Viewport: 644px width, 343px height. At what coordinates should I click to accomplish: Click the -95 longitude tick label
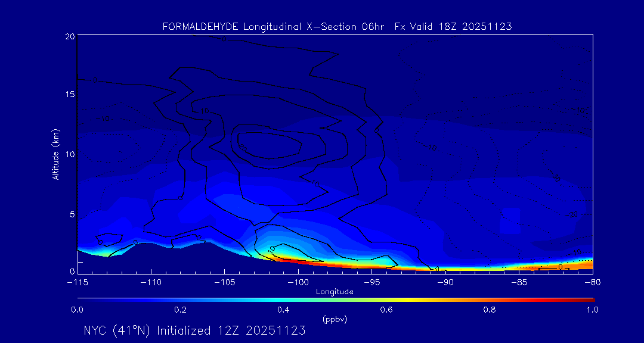point(371,283)
